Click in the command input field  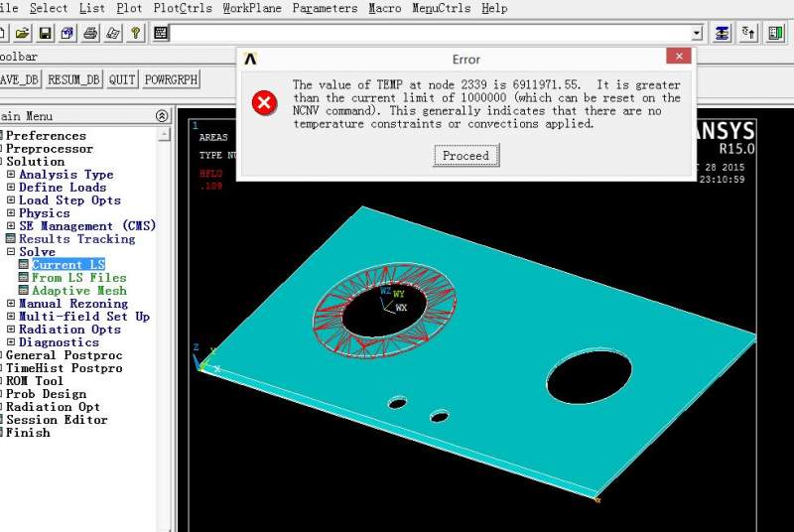coord(430,34)
